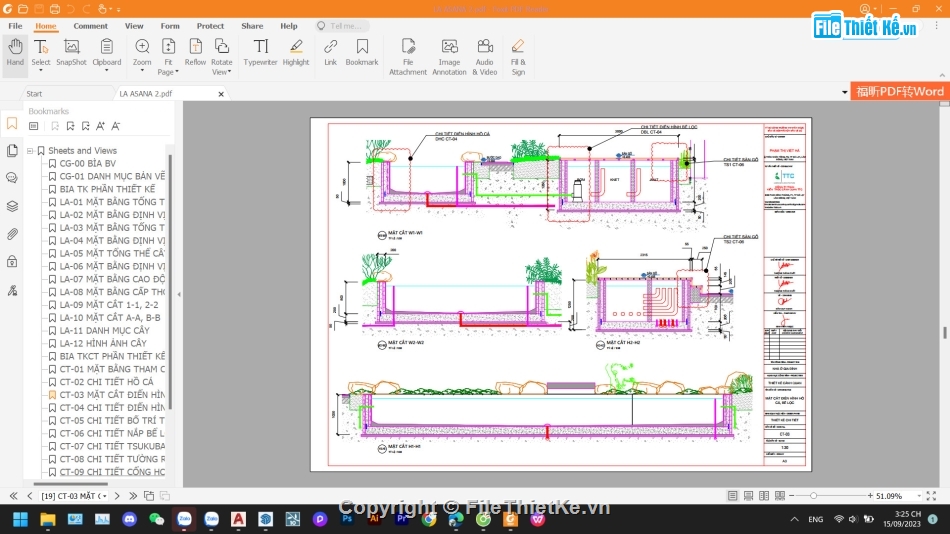Open bookmark CG-00 BÌA BV
The image size is (950, 534).
(87, 164)
